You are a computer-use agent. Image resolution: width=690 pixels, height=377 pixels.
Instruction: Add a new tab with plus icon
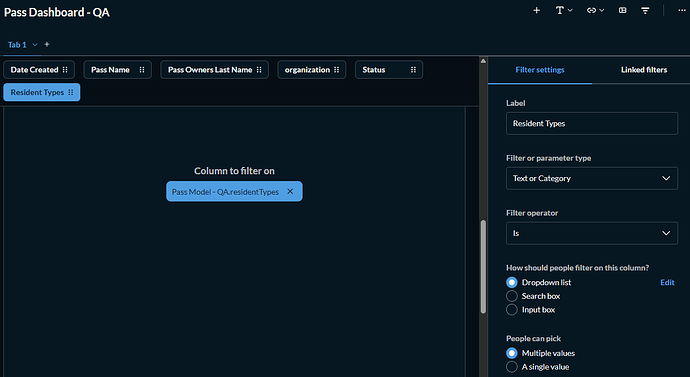[x=47, y=44]
